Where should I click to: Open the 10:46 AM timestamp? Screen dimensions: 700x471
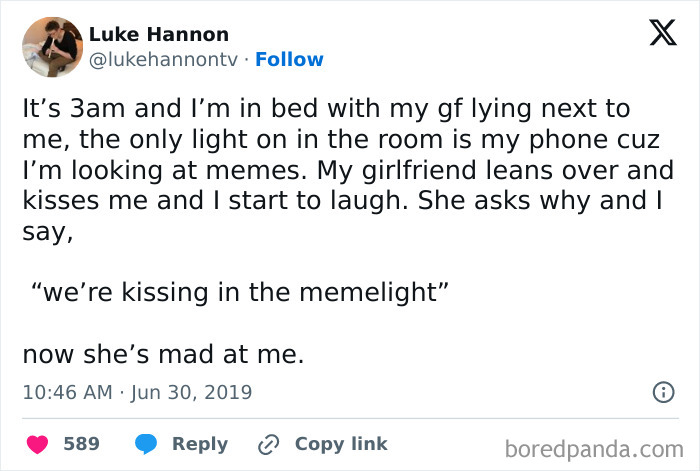pos(67,393)
